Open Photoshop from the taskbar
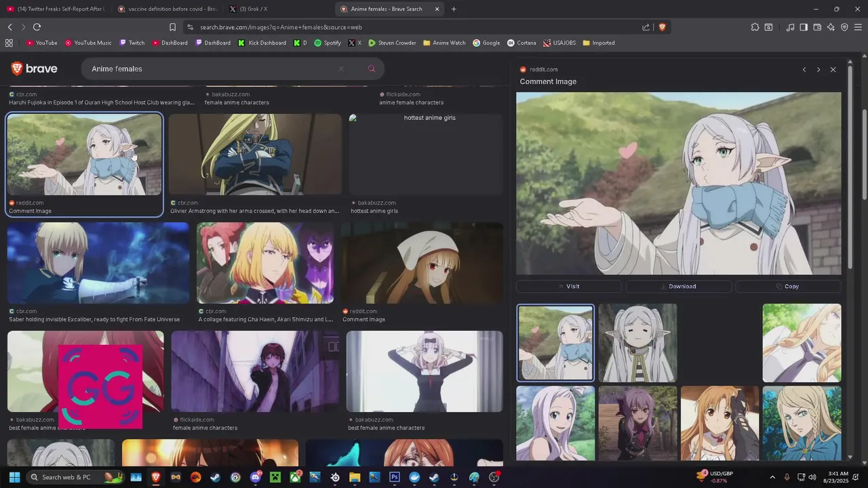868x488 pixels. 395,477
